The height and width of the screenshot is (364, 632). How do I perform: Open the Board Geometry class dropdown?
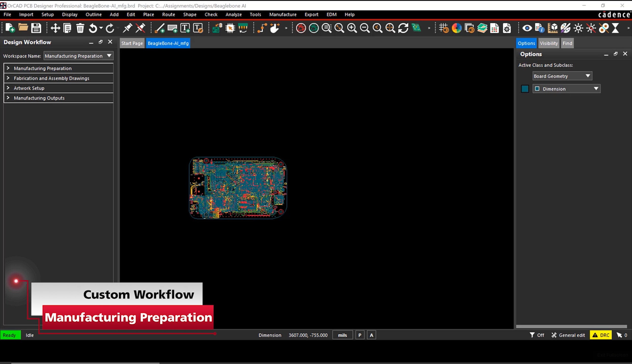point(562,76)
